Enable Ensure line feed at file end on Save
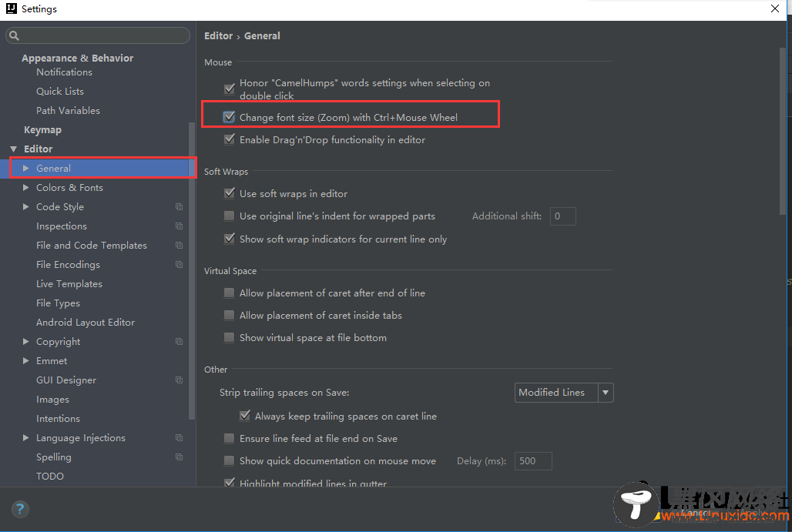Image resolution: width=792 pixels, height=532 pixels. (230, 438)
